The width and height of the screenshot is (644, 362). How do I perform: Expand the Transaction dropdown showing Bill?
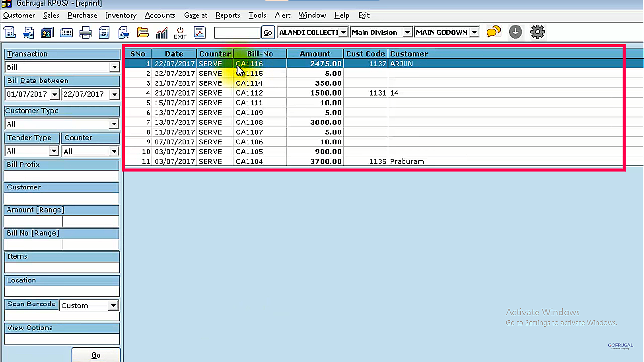115,67
